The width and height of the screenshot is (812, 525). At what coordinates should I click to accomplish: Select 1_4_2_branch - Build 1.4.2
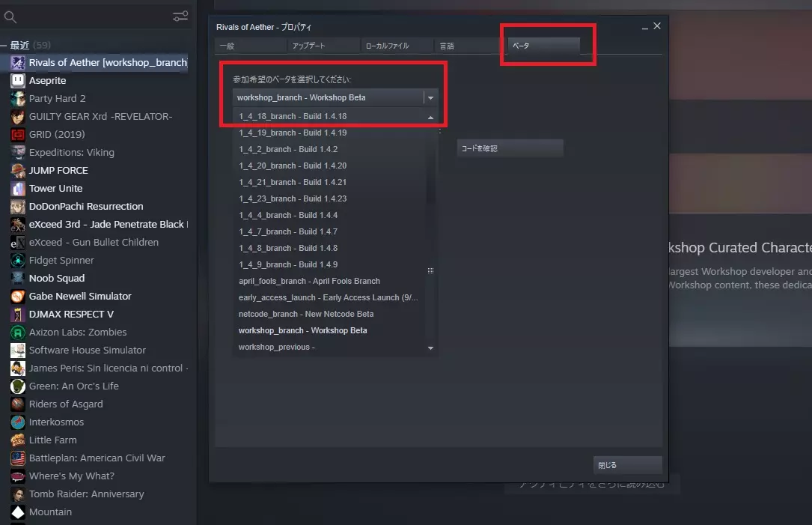click(x=329, y=149)
